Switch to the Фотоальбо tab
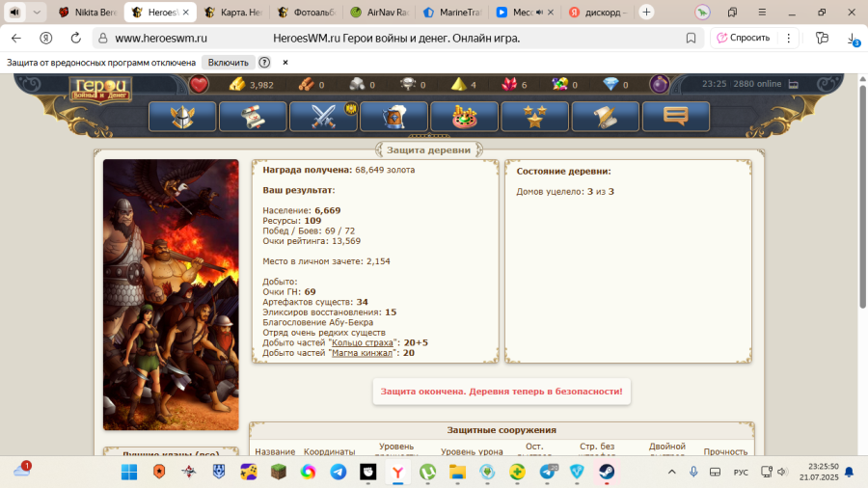The height and width of the screenshot is (488, 868). (306, 13)
